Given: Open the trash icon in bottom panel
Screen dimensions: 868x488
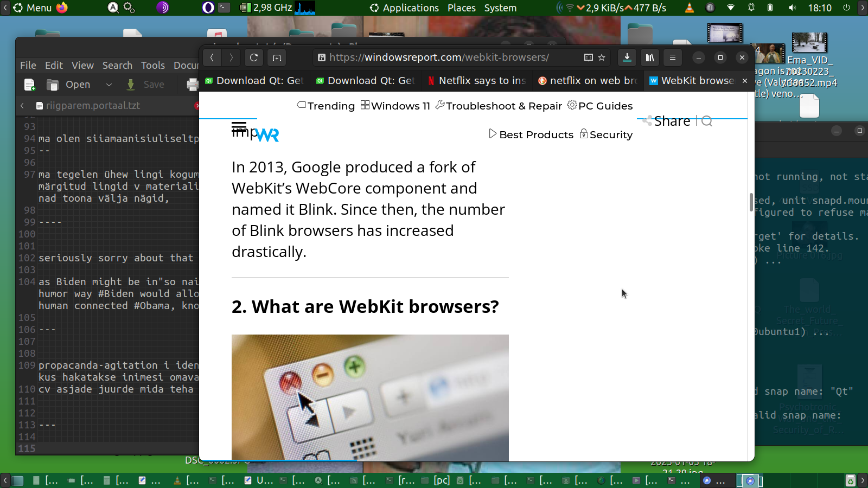Looking at the screenshot, I should (x=851, y=480).
